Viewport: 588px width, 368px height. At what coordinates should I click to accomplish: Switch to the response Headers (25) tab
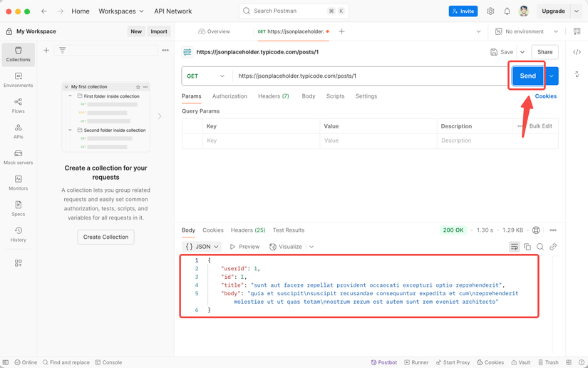click(248, 230)
